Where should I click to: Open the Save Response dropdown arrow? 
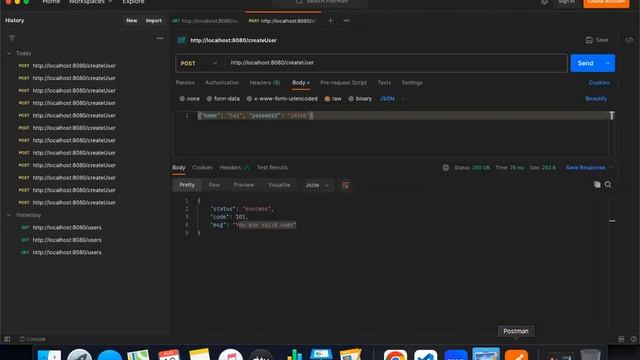tap(611, 168)
